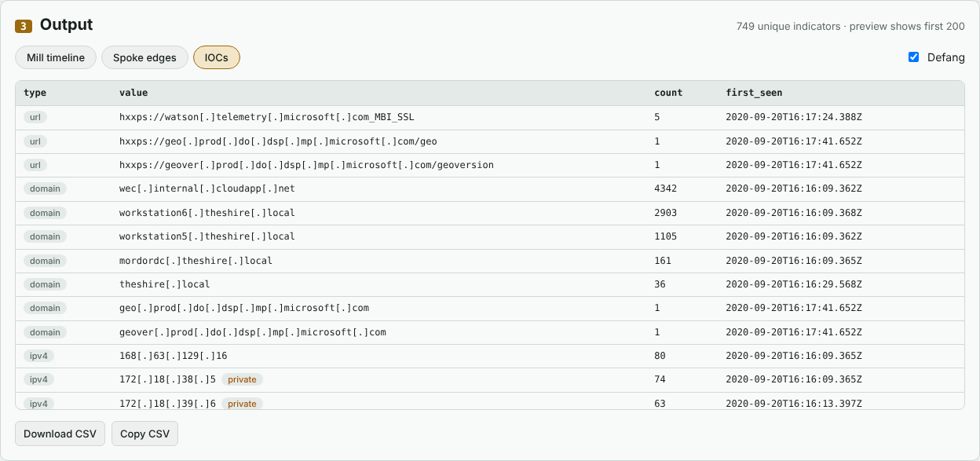
Task: Click the value column header
Action: pyautogui.click(x=133, y=93)
